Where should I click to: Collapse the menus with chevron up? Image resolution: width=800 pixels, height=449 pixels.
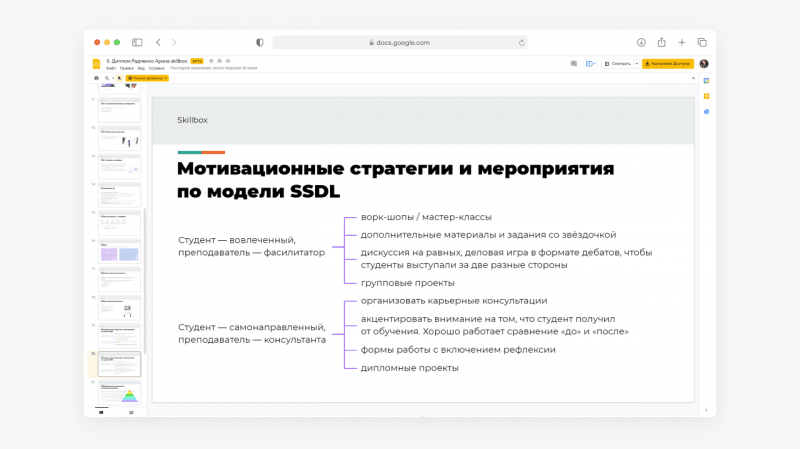pyautogui.click(x=693, y=78)
